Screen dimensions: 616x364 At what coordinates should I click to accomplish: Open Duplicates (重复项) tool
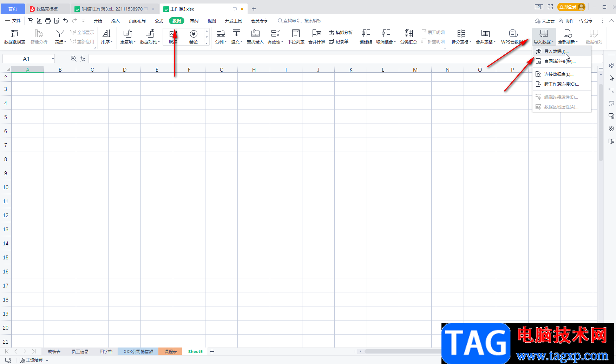coord(128,37)
